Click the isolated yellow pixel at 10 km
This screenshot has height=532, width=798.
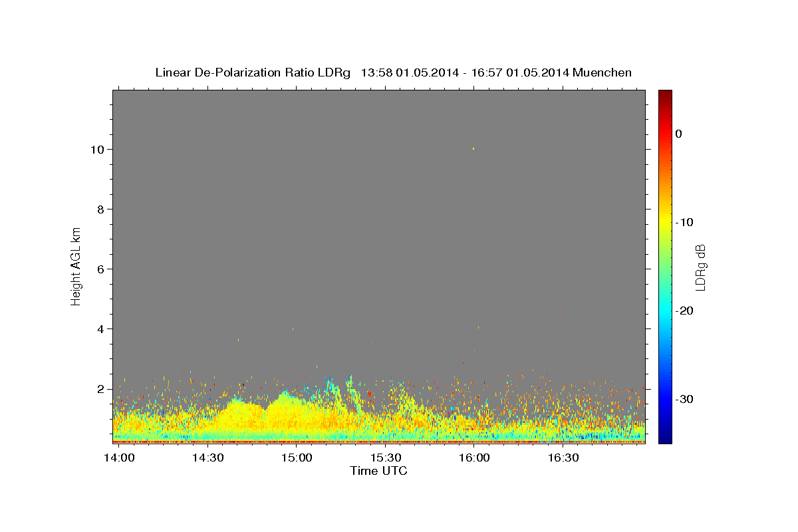pos(473,148)
